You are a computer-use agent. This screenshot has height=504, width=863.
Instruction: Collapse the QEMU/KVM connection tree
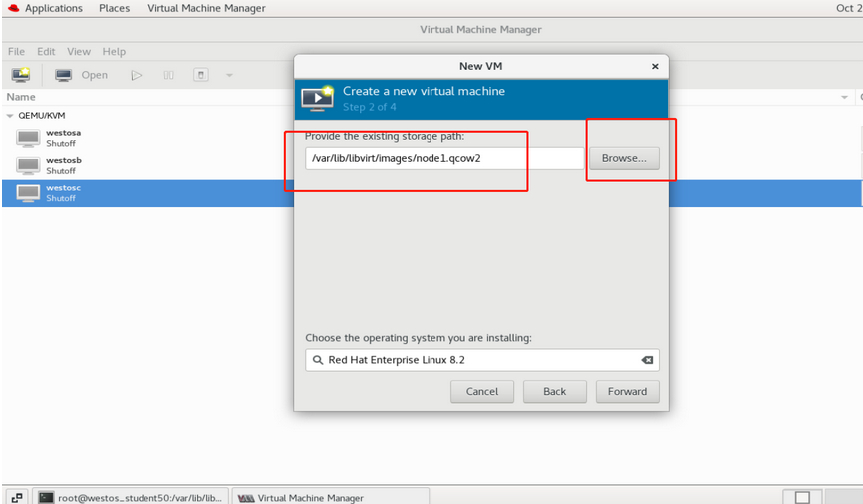click(9, 115)
